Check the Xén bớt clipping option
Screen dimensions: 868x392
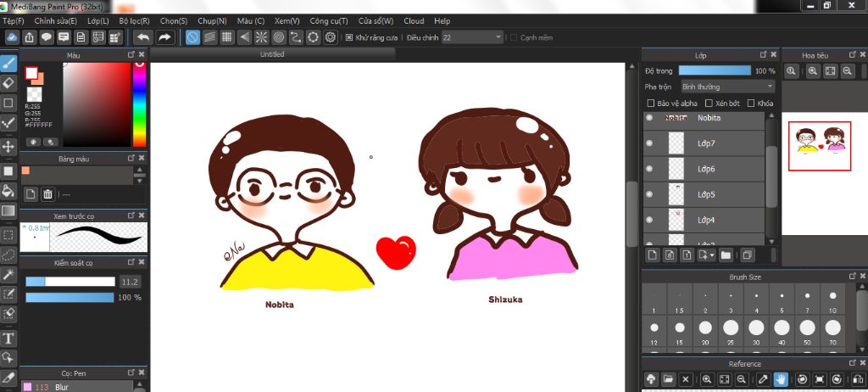point(709,104)
